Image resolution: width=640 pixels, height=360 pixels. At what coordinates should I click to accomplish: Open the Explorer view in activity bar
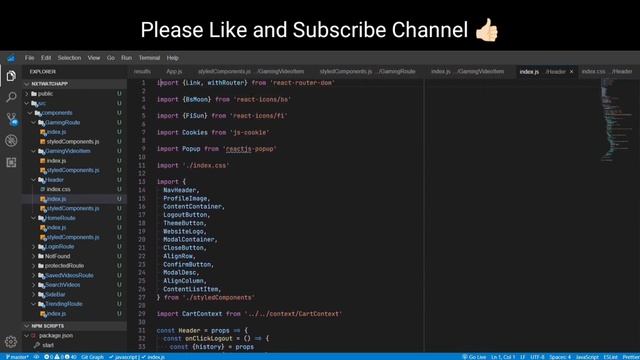(11, 76)
